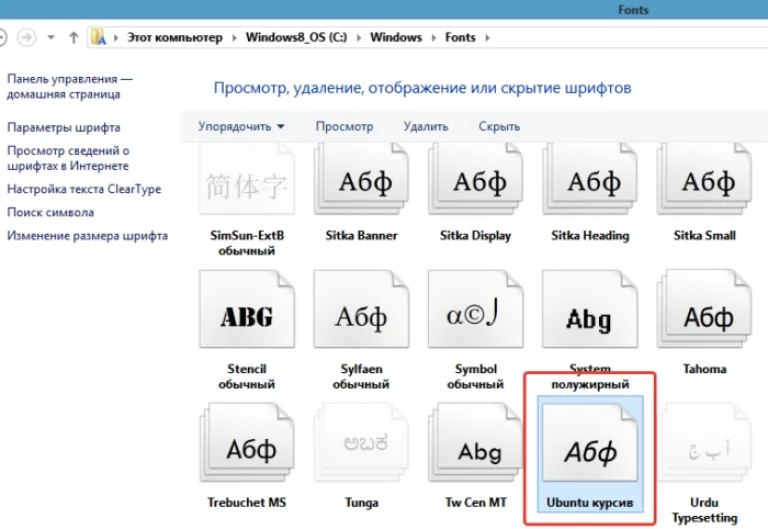Select the Trebuchet MS font icon
The image size is (768, 529).
pyautogui.click(x=247, y=443)
